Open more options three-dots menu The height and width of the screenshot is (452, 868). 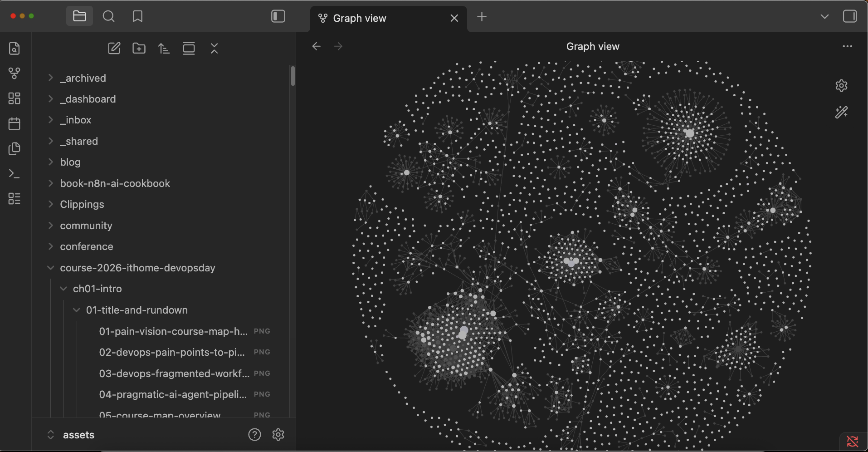point(847,46)
